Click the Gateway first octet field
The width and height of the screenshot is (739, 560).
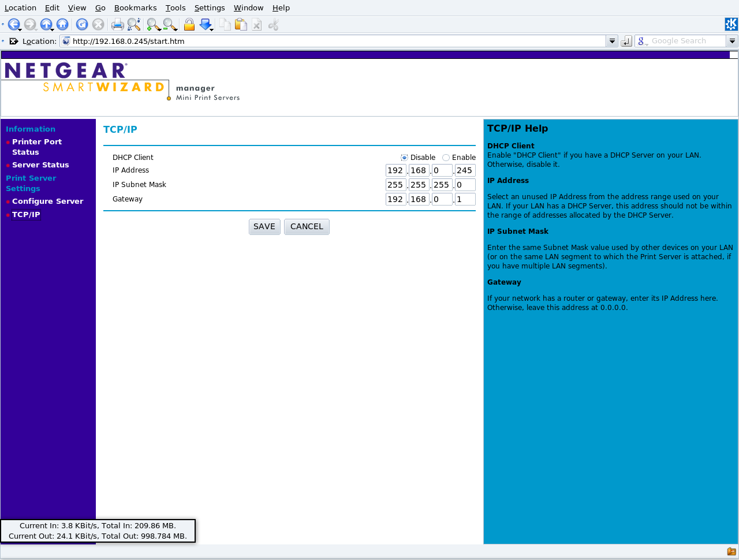[x=396, y=199]
